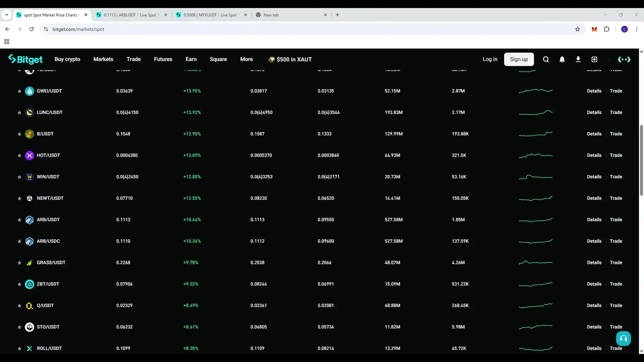Click the ROLL coin icon
The image size is (644, 362).
pyautogui.click(x=29, y=348)
